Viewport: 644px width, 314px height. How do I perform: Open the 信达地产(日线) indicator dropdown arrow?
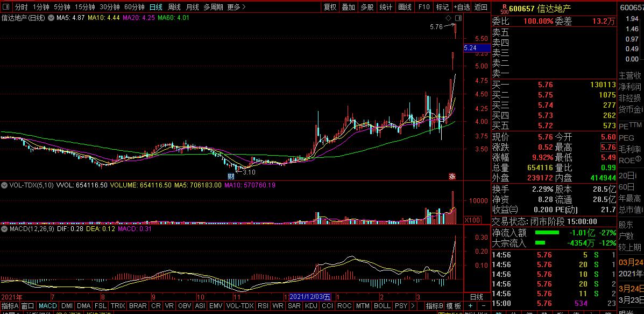click(x=51, y=18)
